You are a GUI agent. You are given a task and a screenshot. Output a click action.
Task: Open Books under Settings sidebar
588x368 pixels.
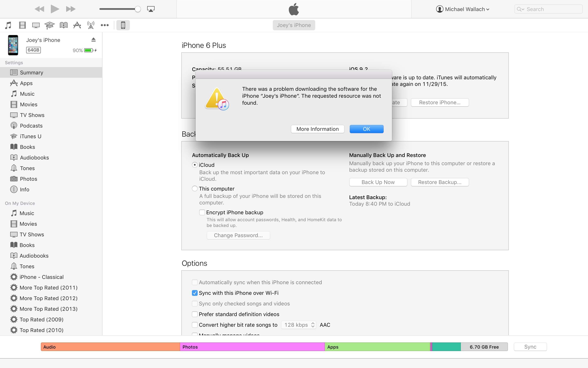pos(51,147)
